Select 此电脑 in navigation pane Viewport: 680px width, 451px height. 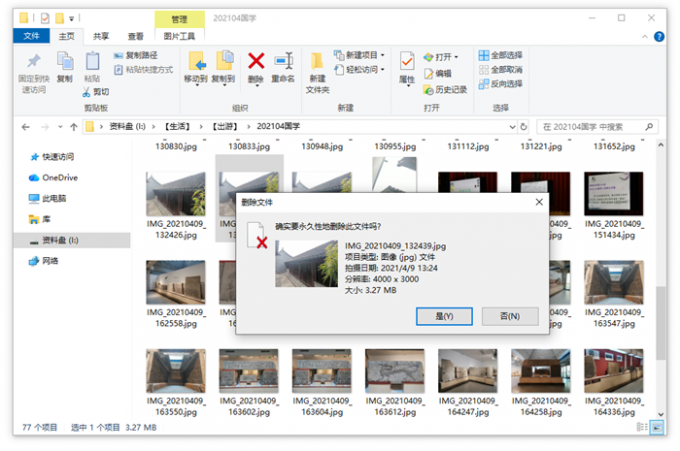[x=48, y=198]
